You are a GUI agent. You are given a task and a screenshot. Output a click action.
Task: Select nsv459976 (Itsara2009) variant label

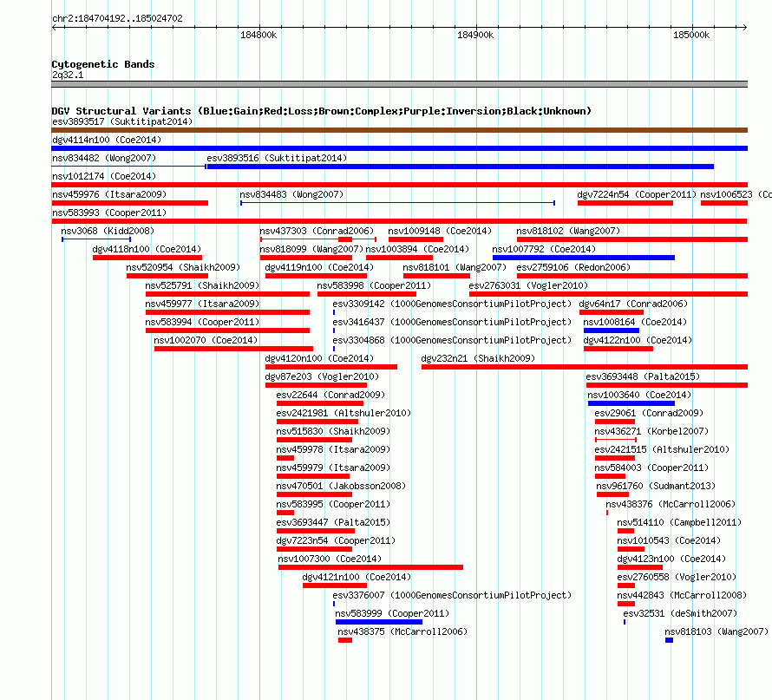109,194
